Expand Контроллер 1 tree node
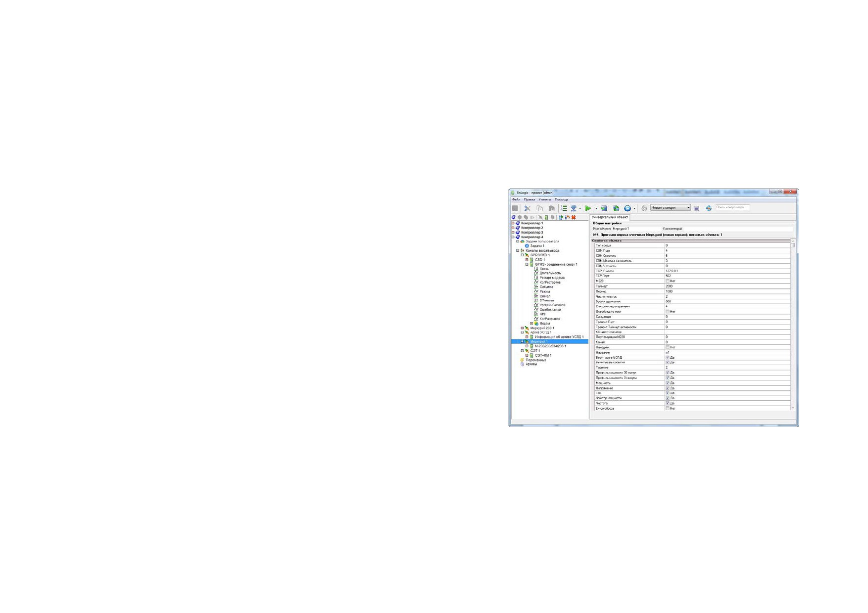 [x=513, y=223]
